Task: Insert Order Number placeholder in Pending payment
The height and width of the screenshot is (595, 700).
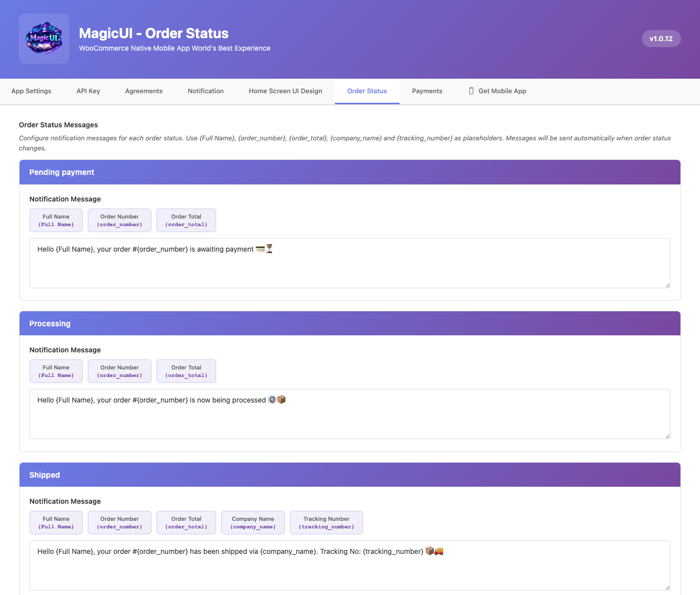Action: coord(119,221)
